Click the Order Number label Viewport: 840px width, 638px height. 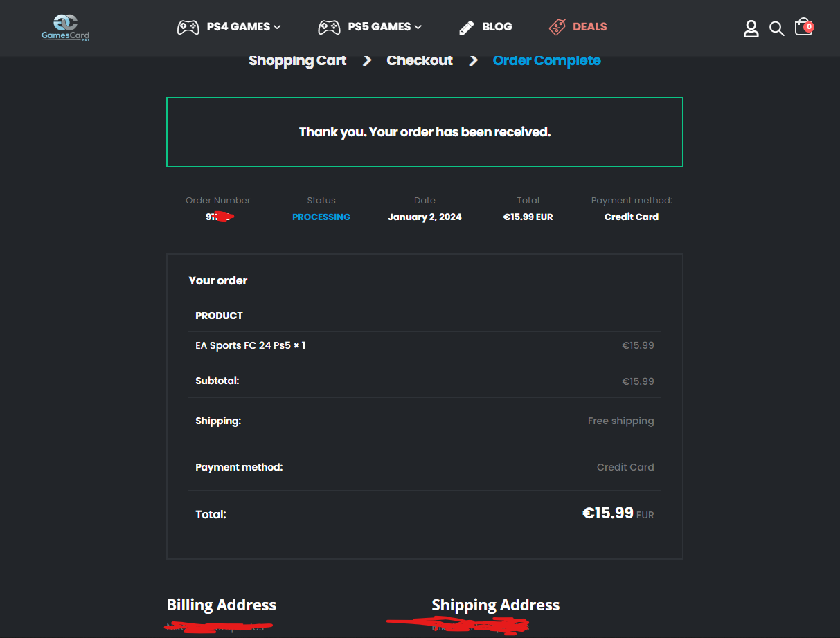coord(218,200)
